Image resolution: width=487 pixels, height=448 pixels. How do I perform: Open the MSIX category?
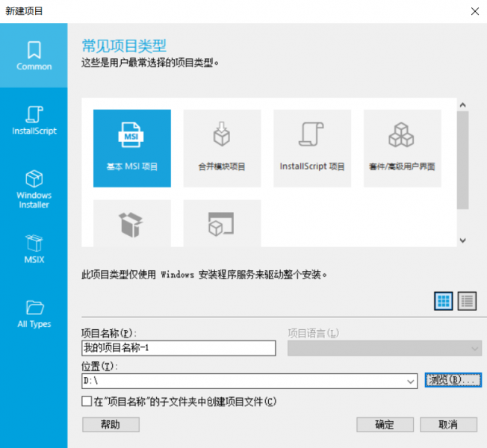(34, 249)
